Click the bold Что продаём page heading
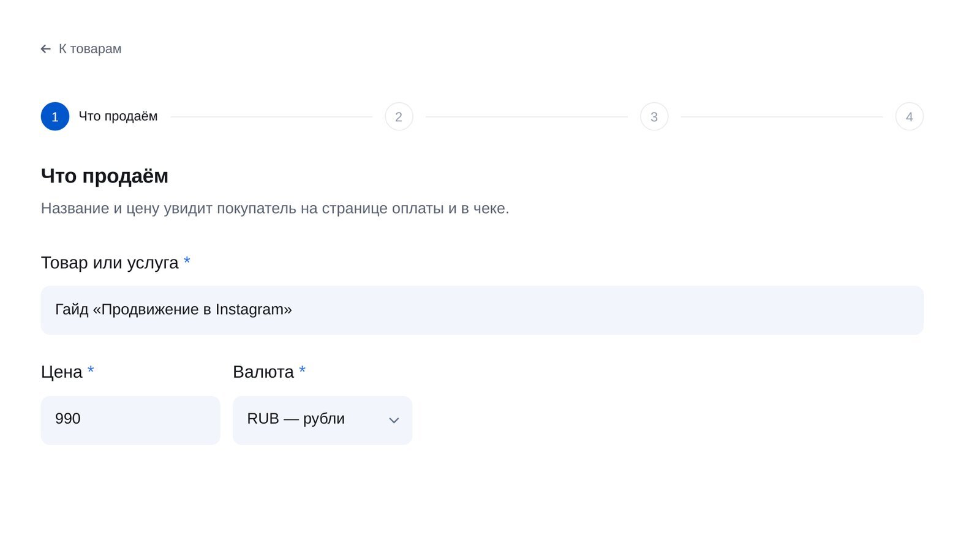The image size is (980, 551). click(x=105, y=176)
